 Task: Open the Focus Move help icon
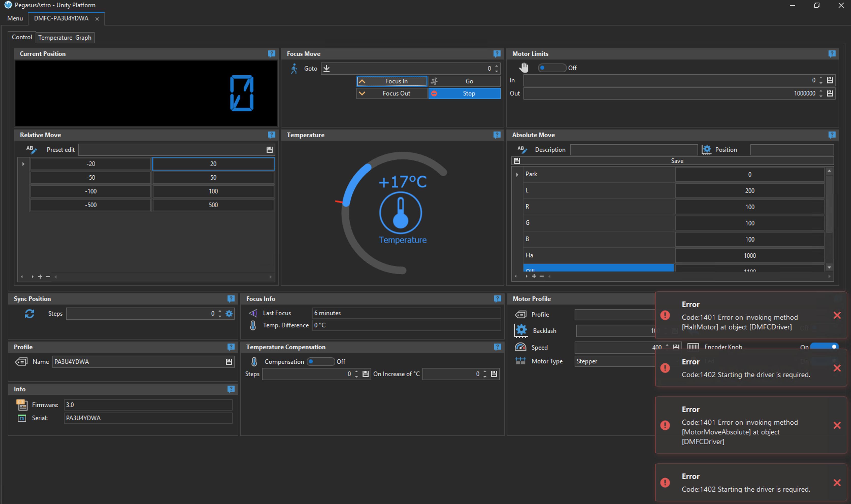click(497, 54)
